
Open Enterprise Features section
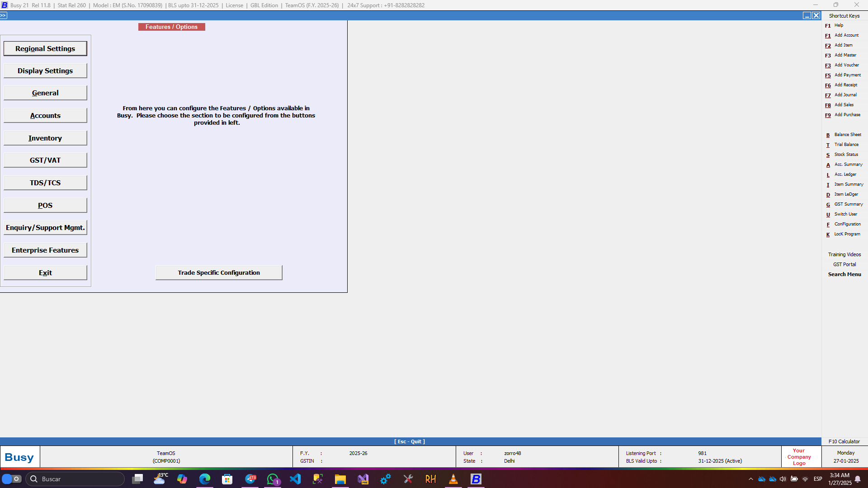45,250
